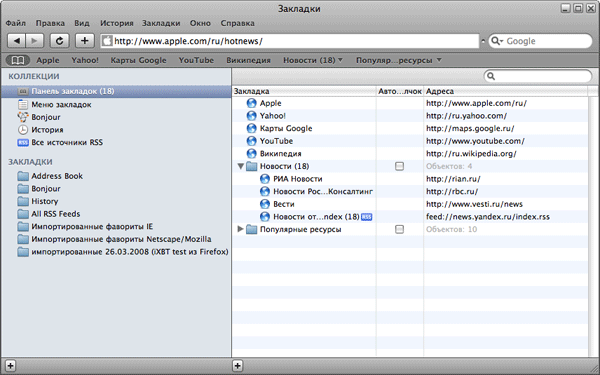Open the Справка menu
The width and height of the screenshot is (600, 375).
237,23
